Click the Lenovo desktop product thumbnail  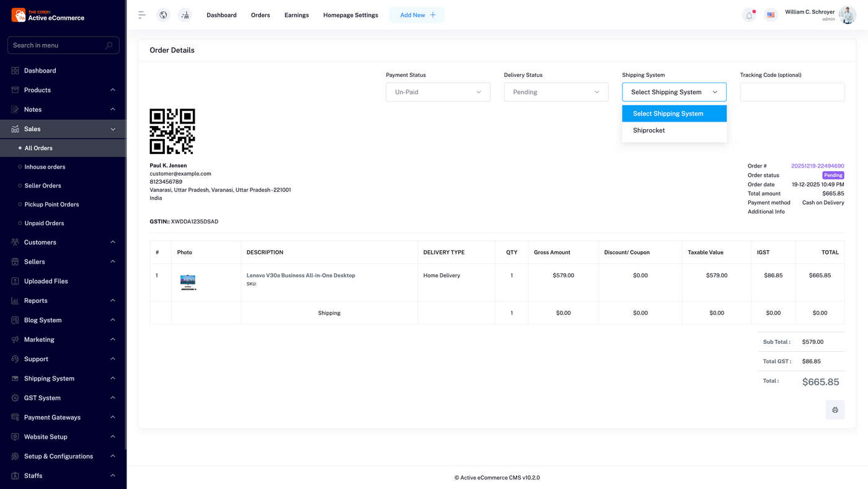[x=188, y=282]
